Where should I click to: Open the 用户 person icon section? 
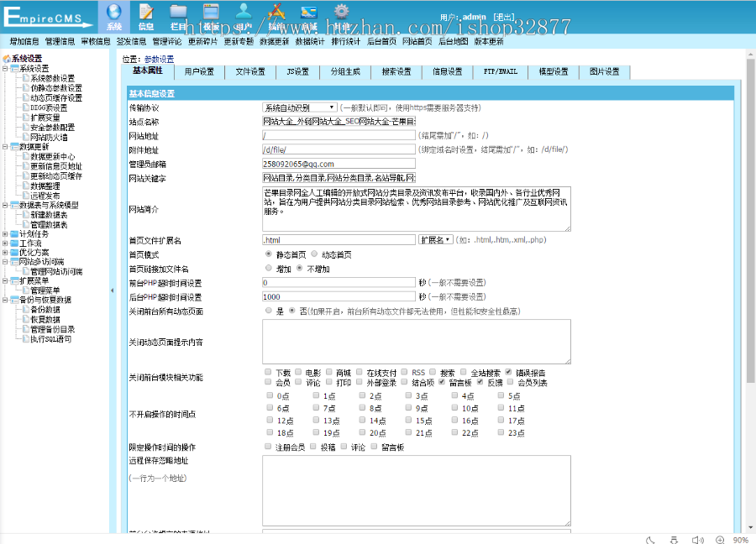(244, 17)
